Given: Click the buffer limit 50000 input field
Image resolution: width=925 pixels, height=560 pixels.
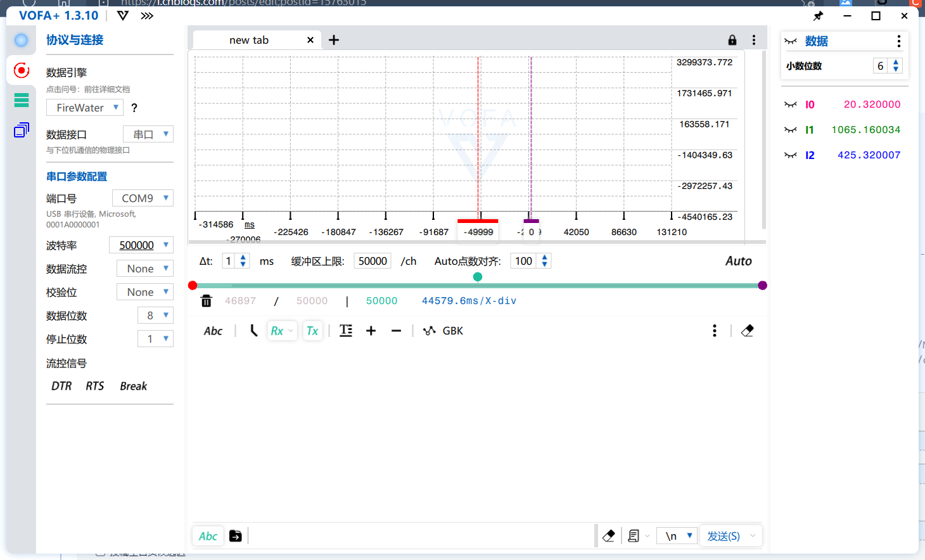Looking at the screenshot, I should coord(373,261).
